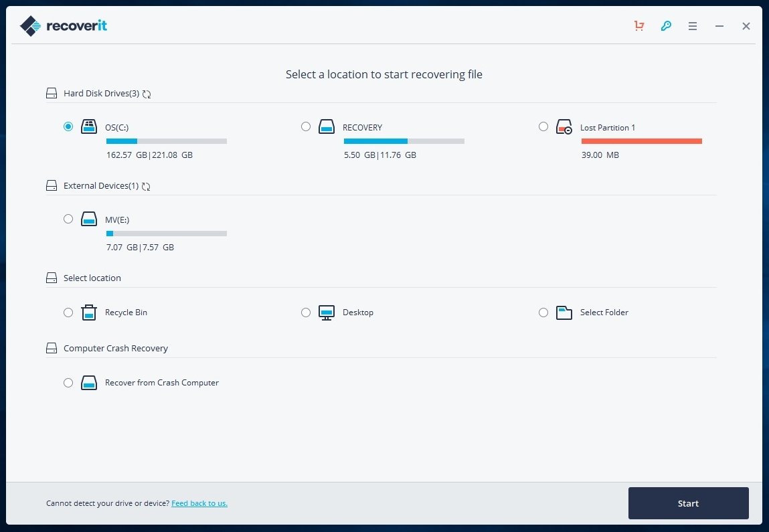Click the Recycle Bin icon

click(89, 312)
